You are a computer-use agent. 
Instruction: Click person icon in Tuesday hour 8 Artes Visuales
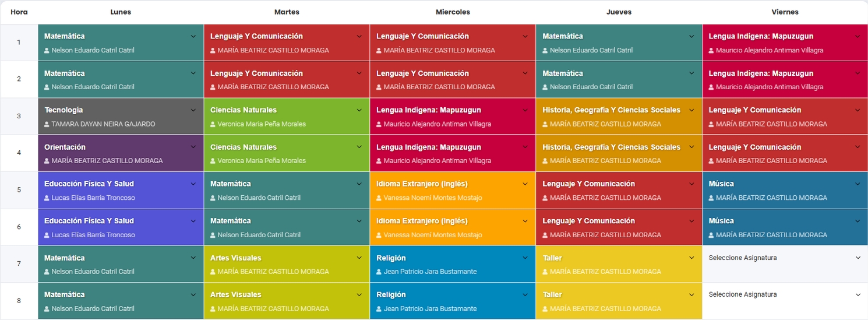pyautogui.click(x=213, y=309)
